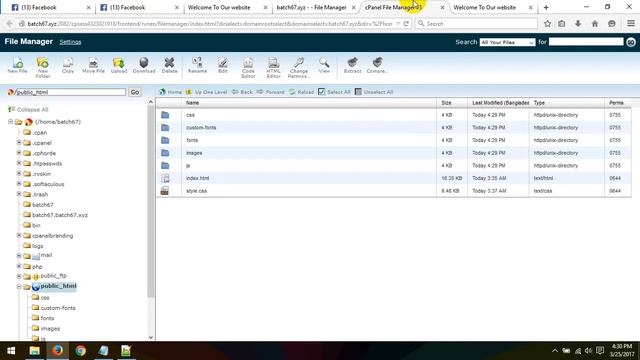
Task: Select the css folder row in file list
Action: [393, 115]
